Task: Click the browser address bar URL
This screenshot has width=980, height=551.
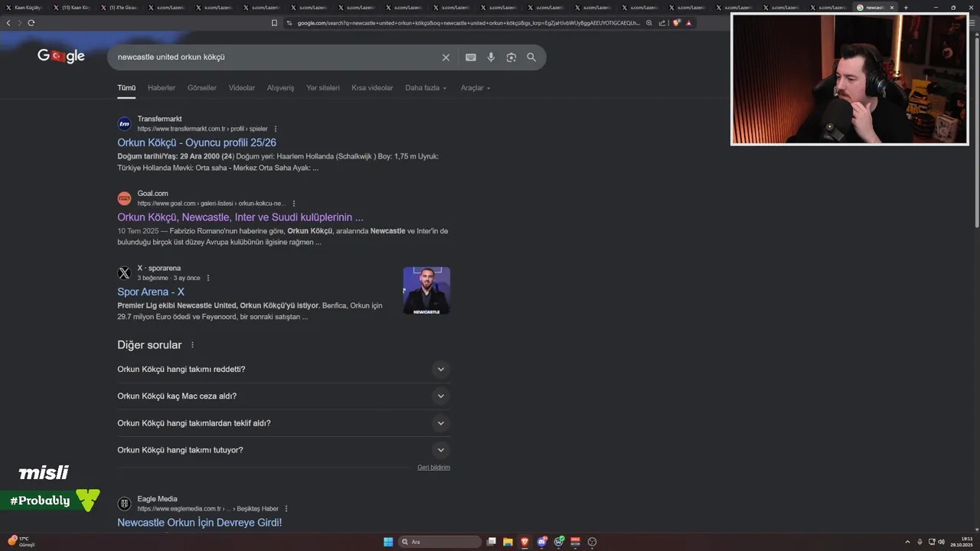Action: click(468, 23)
